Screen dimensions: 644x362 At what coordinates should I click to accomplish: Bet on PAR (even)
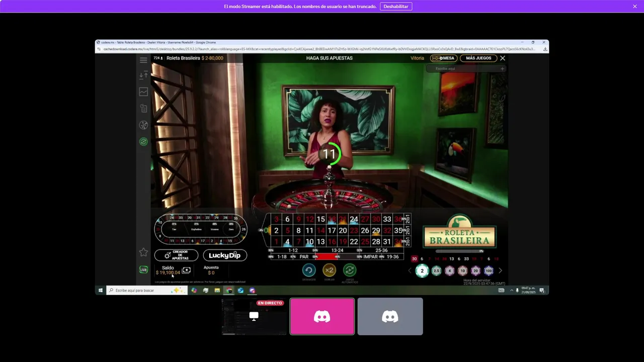click(304, 257)
